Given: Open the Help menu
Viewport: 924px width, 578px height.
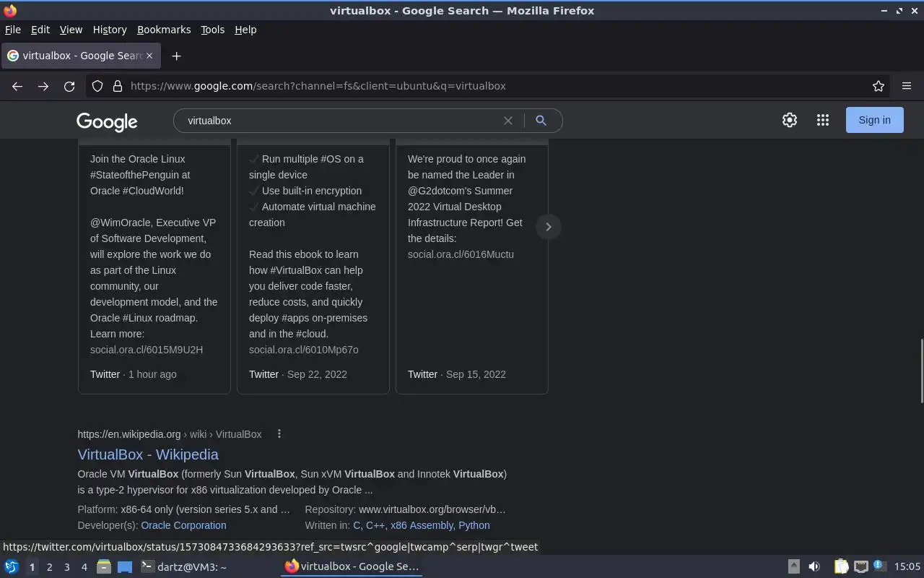Looking at the screenshot, I should tap(245, 30).
